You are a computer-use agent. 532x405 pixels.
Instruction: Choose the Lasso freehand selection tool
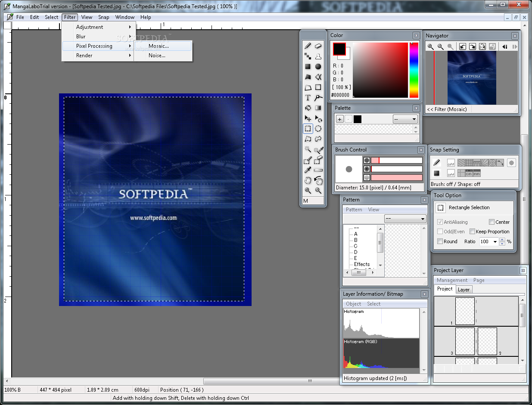click(318, 139)
